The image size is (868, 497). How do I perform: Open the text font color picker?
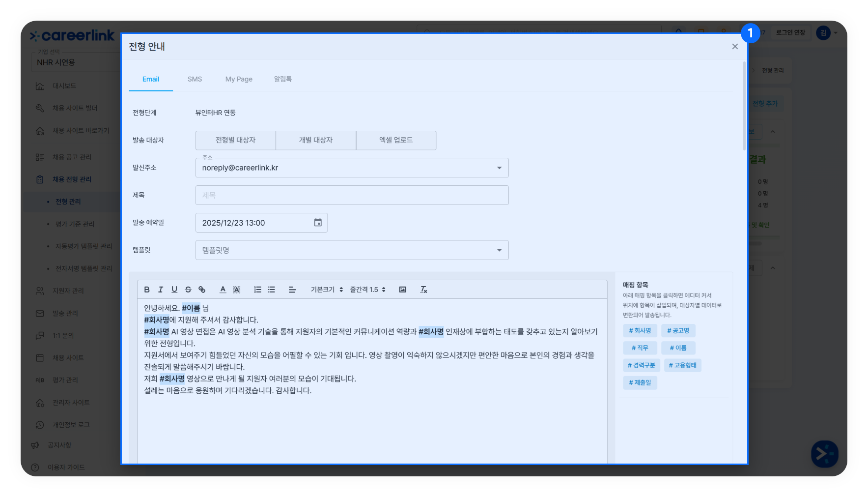223,290
